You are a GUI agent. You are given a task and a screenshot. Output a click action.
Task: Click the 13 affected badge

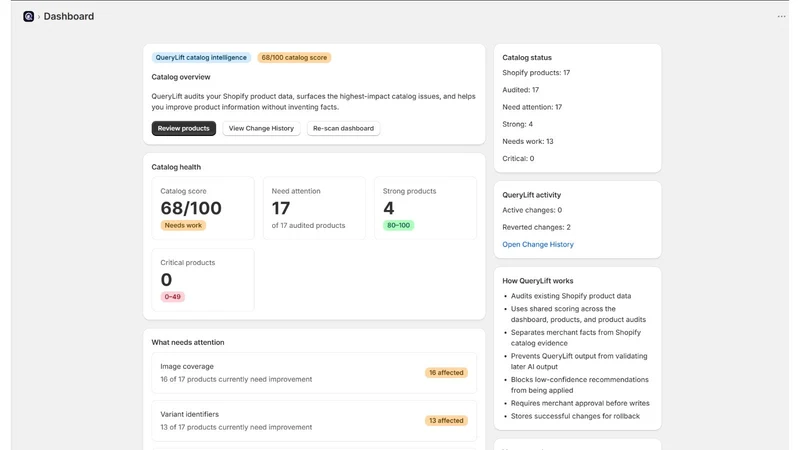point(446,421)
